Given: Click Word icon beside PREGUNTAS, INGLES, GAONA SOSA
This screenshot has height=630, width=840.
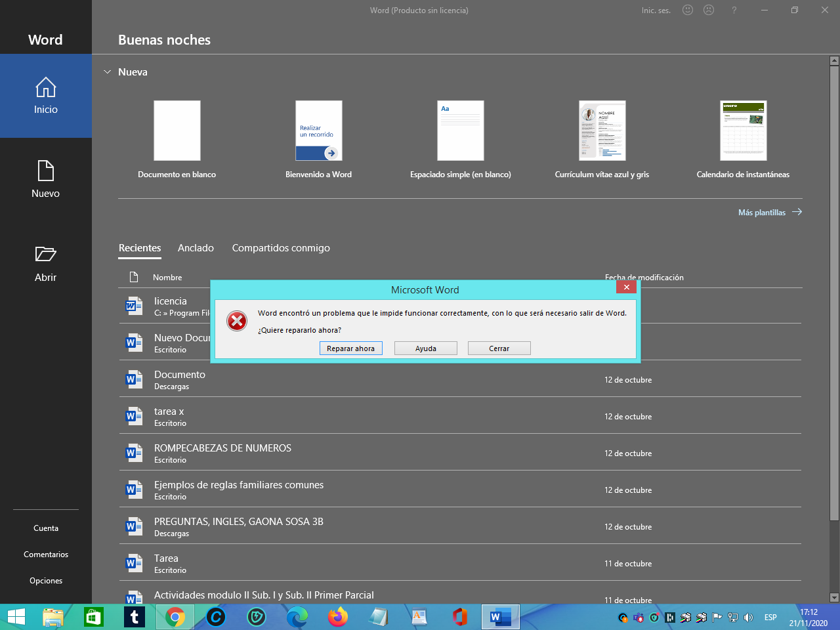Looking at the screenshot, I should tap(135, 526).
